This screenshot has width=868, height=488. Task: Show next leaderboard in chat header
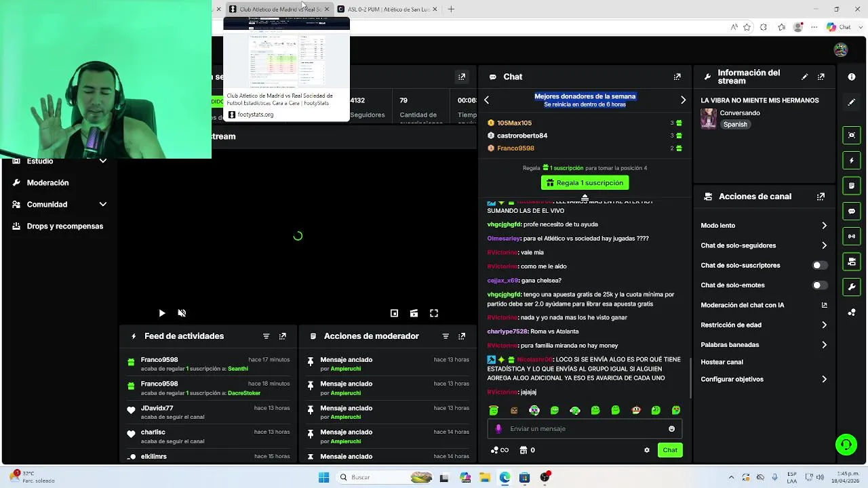point(683,100)
